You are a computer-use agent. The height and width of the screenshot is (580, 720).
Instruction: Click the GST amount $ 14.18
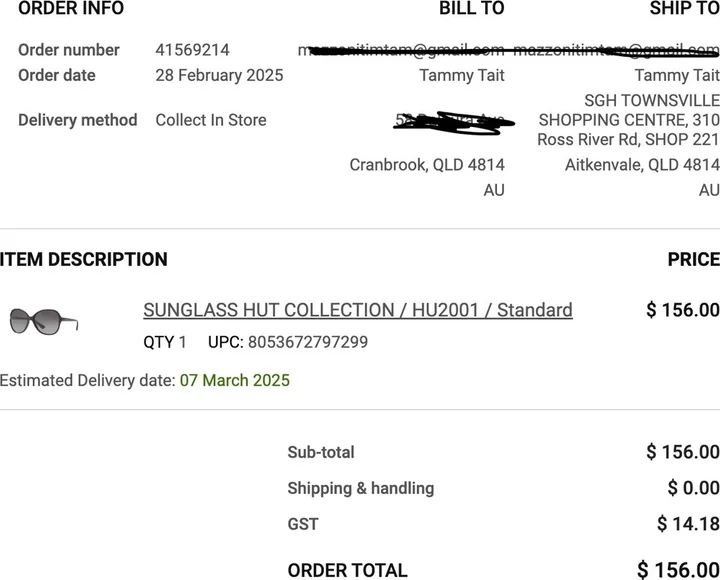688,523
